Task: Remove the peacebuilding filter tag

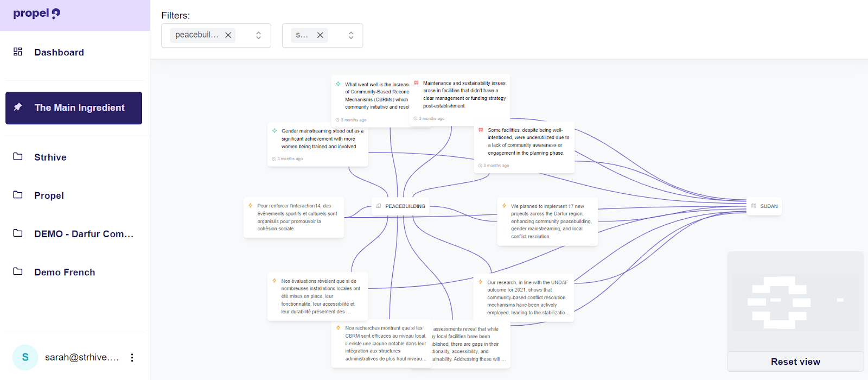Action: coord(228,35)
